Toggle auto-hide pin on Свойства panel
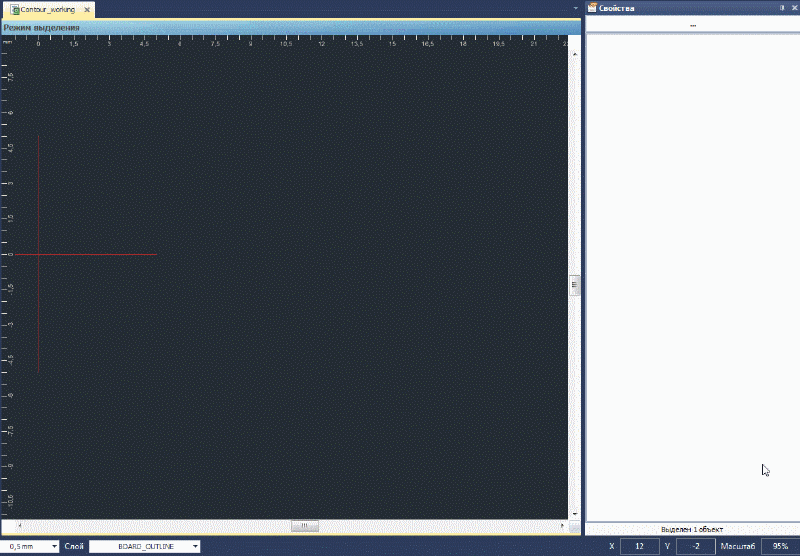The image size is (800, 556). coord(781,8)
